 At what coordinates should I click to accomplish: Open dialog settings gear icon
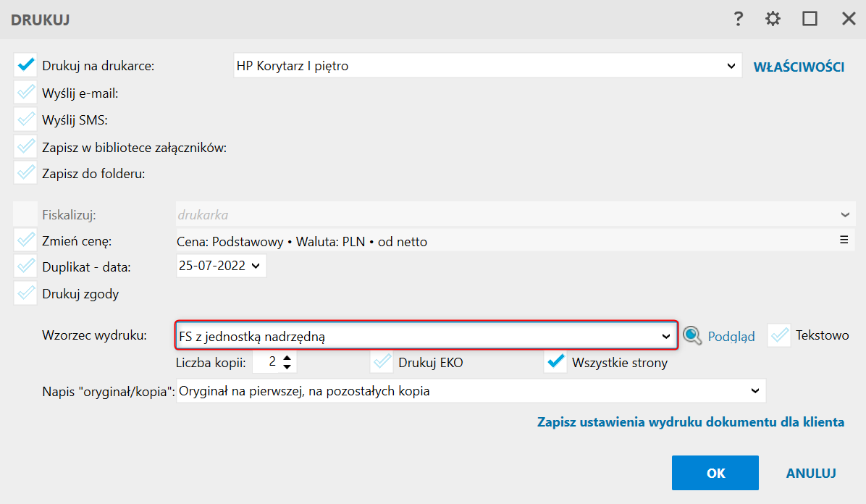click(773, 20)
